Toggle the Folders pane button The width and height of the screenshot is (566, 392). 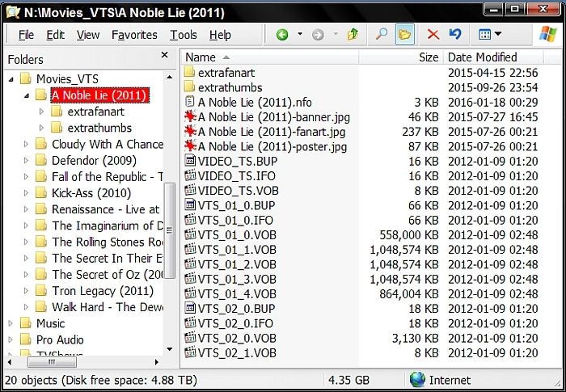point(404,34)
